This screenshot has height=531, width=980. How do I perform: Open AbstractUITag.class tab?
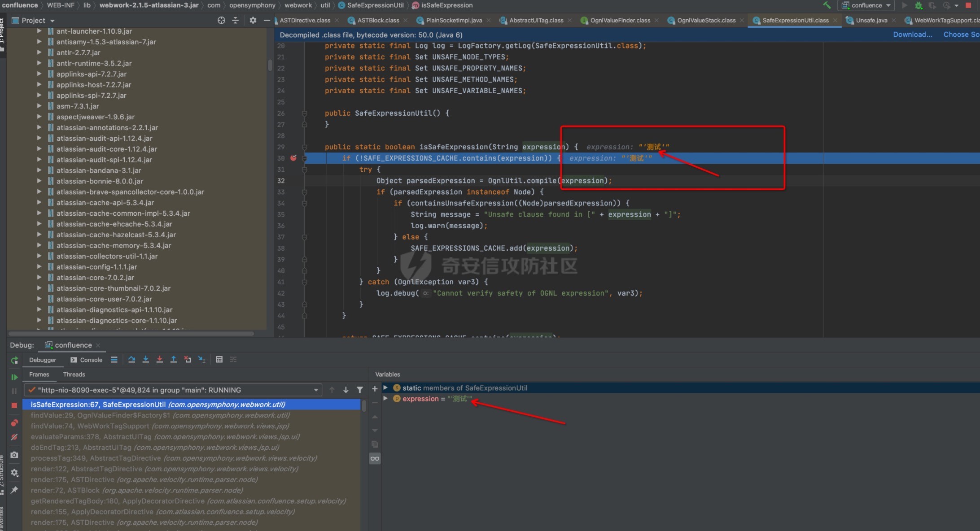pos(536,20)
